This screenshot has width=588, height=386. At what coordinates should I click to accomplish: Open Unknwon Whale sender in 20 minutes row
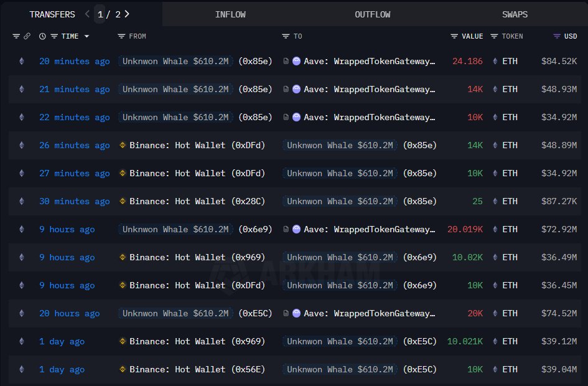(x=175, y=61)
